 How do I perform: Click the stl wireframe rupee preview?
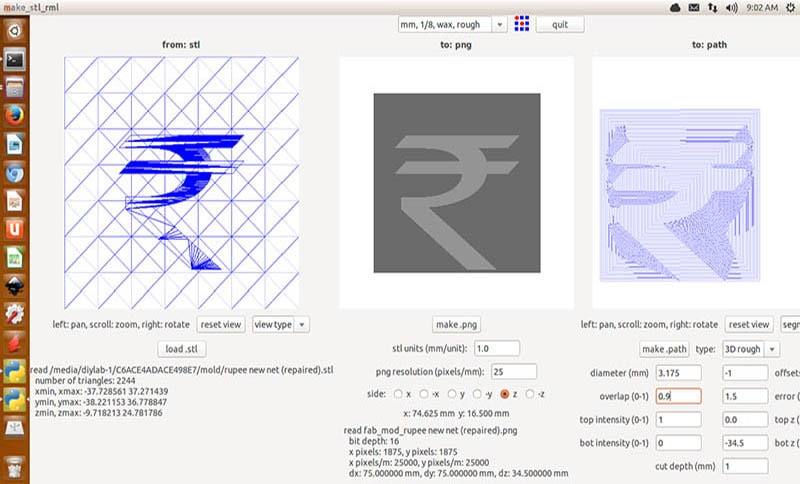click(182, 183)
